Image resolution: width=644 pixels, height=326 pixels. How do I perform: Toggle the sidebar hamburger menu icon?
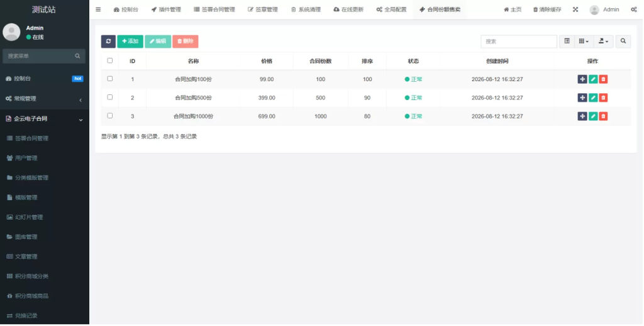click(98, 9)
